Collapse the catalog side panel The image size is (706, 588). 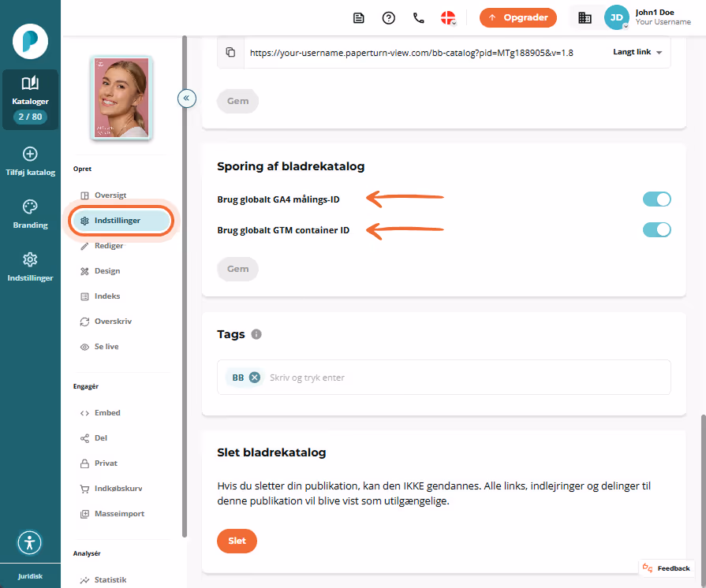186,98
